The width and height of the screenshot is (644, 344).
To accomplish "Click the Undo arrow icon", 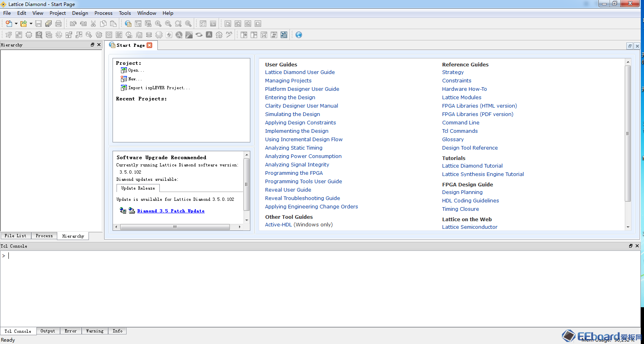I will click(x=73, y=24).
